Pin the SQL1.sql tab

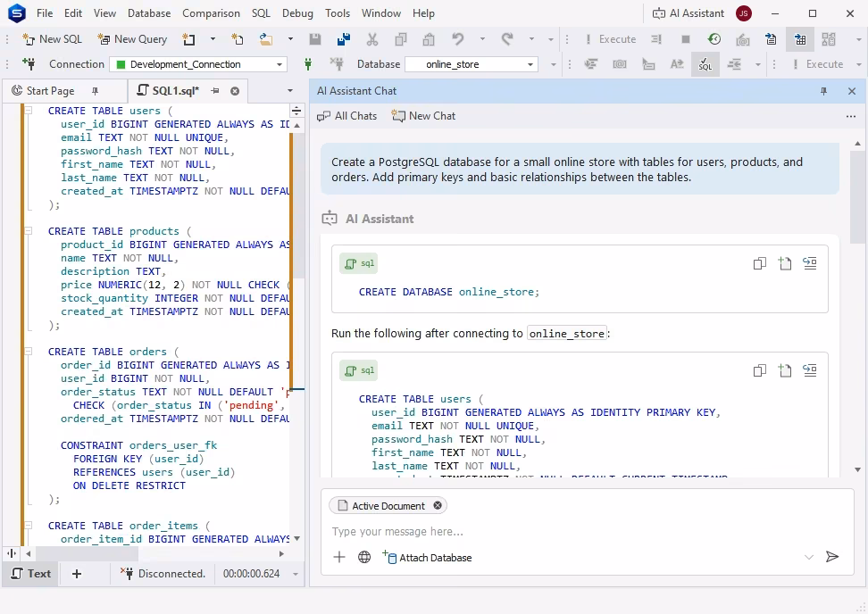coord(215,91)
